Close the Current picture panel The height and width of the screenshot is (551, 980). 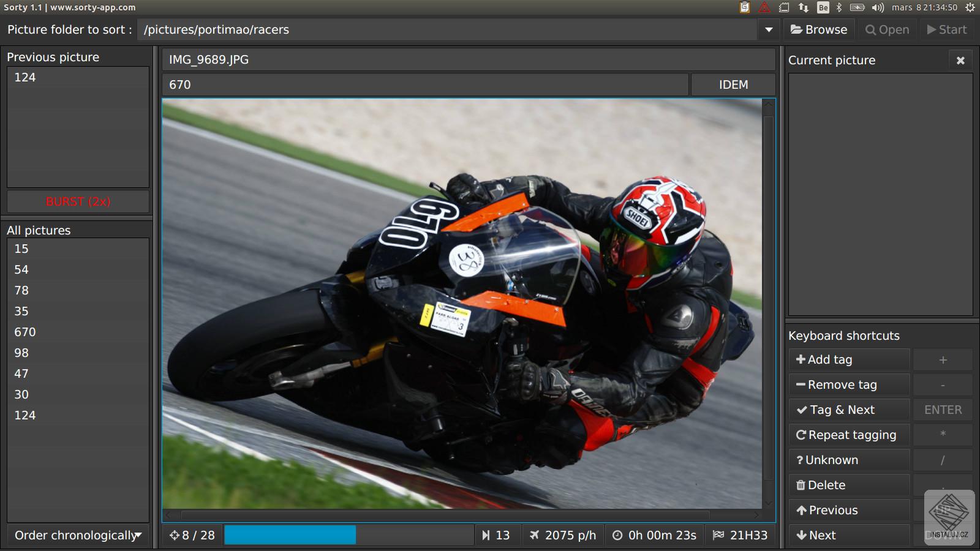click(x=960, y=60)
